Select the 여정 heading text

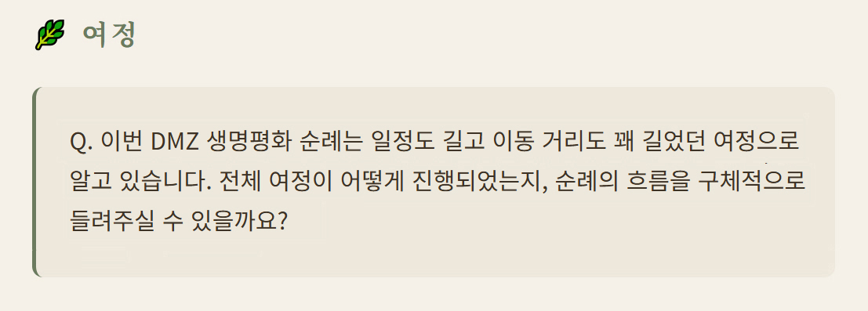click(x=109, y=35)
